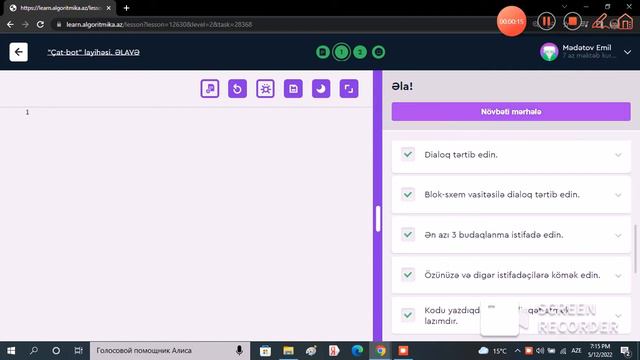Go to the last green step circle
Screen dimensions: 640x360
(378, 52)
